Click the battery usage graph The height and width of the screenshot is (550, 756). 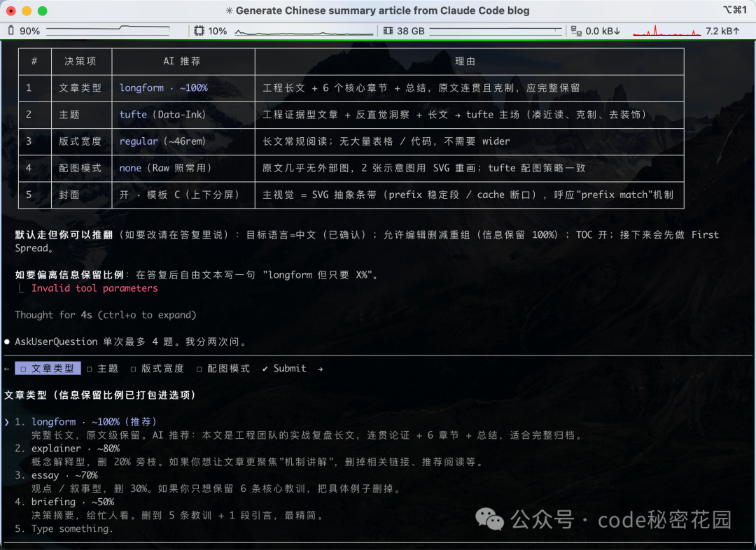[x=108, y=31]
